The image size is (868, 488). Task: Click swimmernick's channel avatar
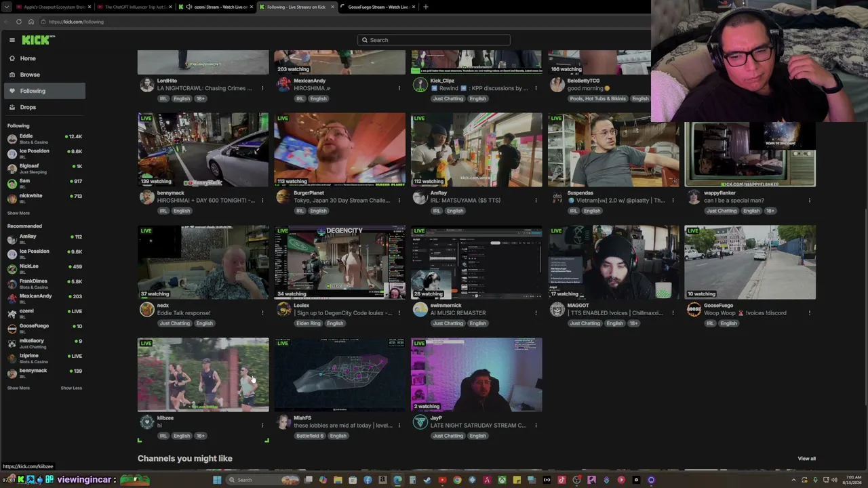click(x=420, y=310)
